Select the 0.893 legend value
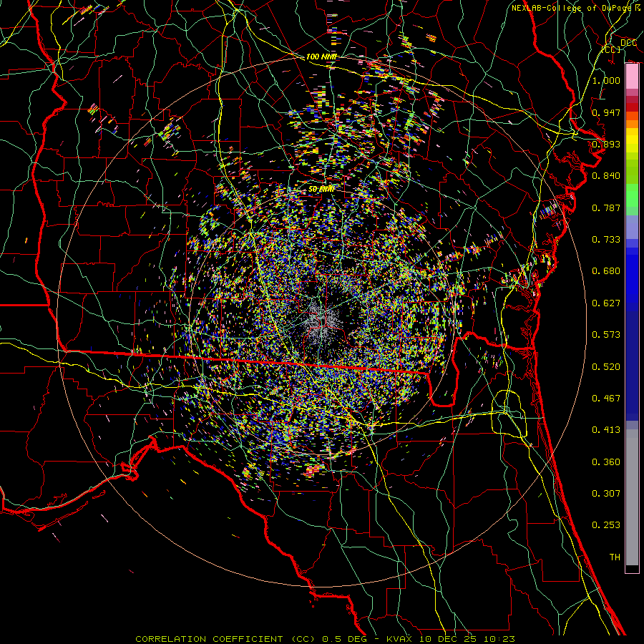This screenshot has height=644, width=644. click(606, 144)
